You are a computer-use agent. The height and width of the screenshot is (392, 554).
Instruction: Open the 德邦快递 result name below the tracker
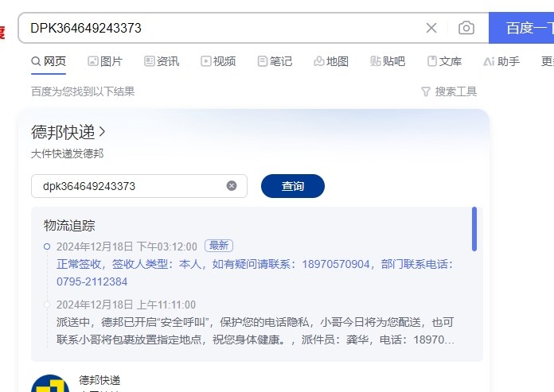pos(99,380)
